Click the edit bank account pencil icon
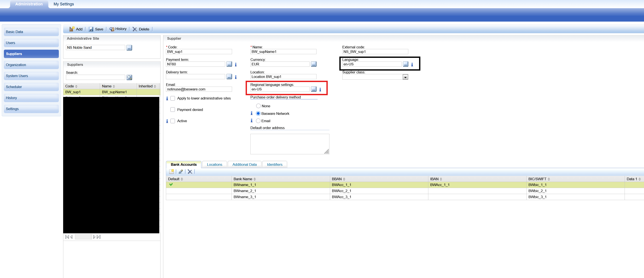 181,172
